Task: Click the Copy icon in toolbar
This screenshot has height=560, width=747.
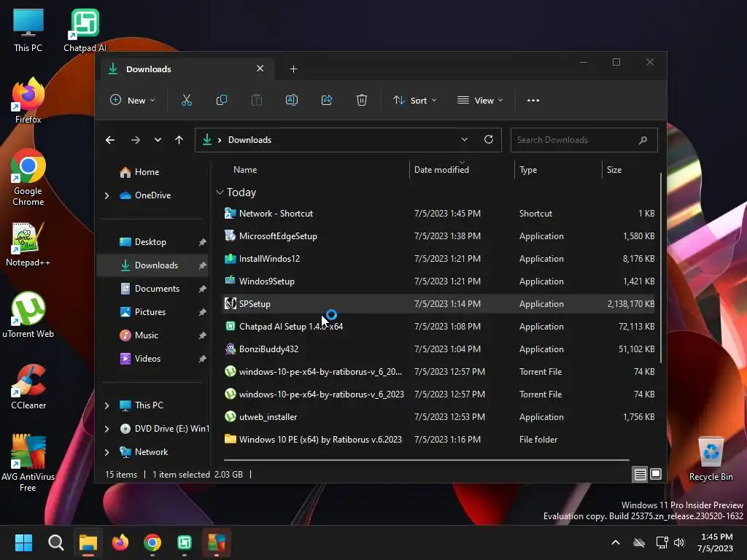Action: (x=222, y=101)
